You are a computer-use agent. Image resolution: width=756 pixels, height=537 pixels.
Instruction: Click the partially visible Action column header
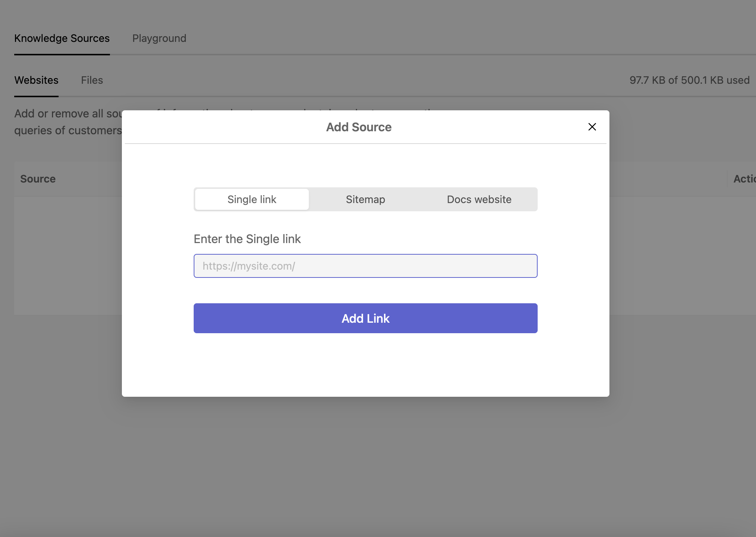click(744, 179)
